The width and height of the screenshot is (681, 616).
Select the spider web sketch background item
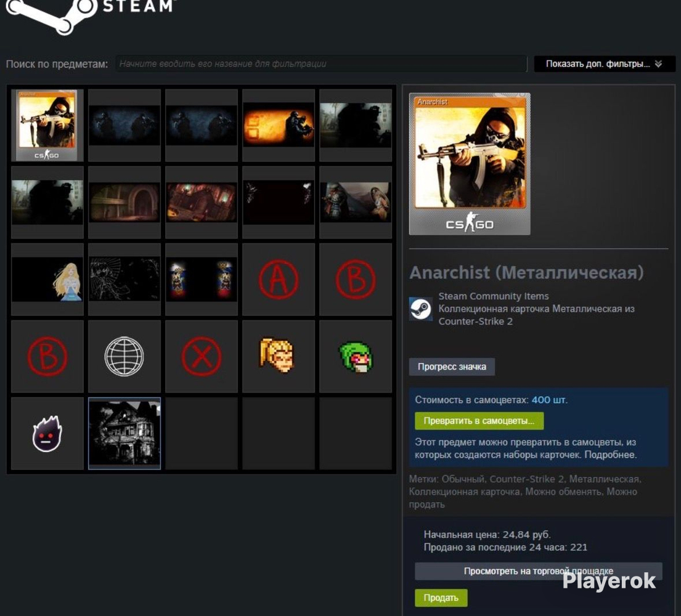tap(124, 279)
